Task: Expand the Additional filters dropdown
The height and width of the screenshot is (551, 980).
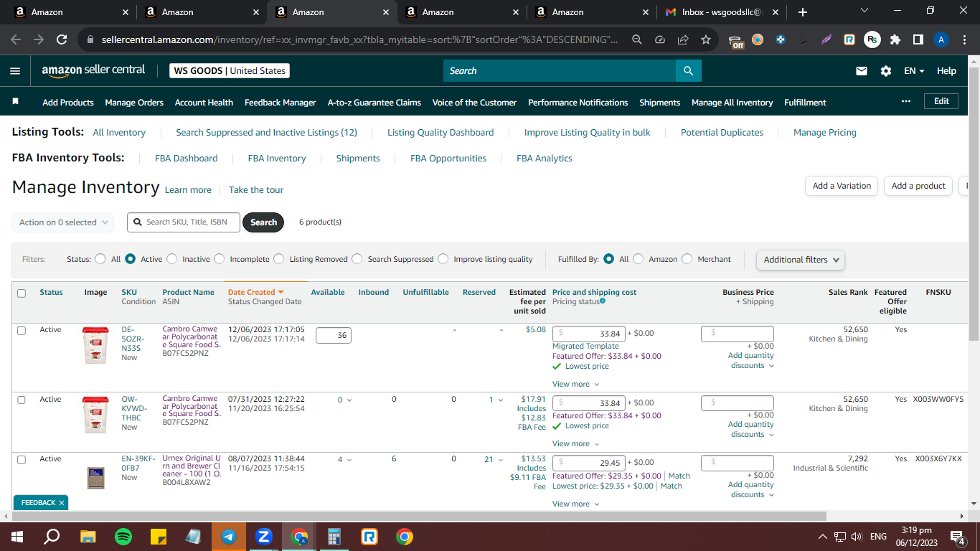Action: tap(801, 260)
